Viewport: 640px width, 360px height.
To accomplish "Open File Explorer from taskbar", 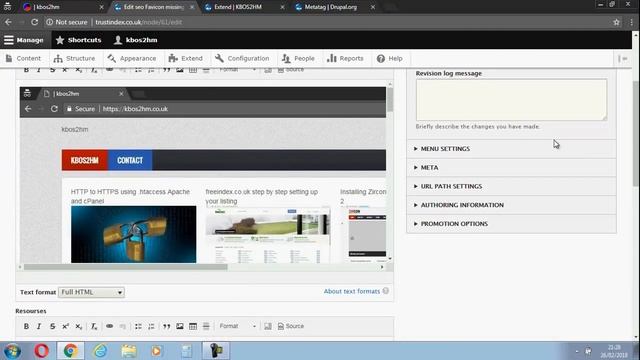I will point(129,351).
